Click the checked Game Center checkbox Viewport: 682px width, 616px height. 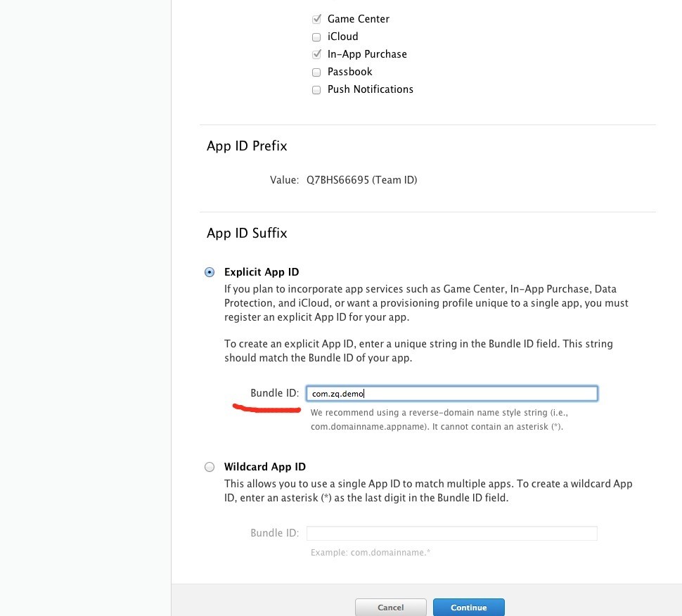click(316, 19)
